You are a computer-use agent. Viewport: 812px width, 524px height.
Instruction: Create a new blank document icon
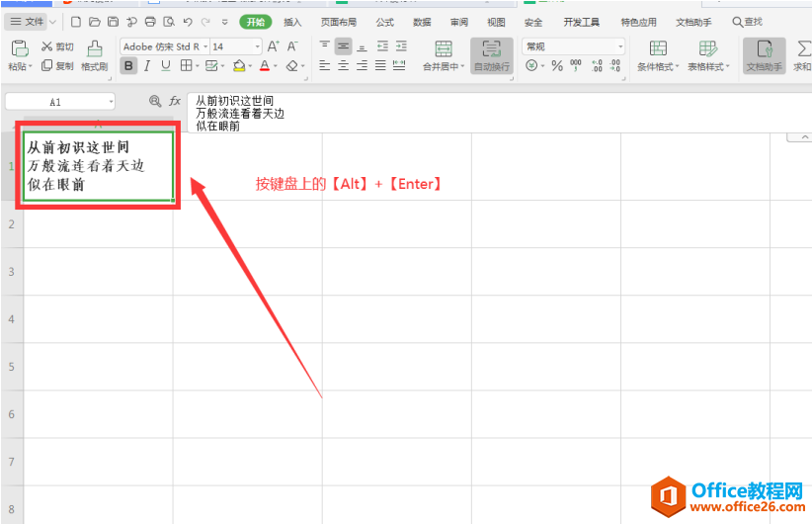click(x=76, y=22)
